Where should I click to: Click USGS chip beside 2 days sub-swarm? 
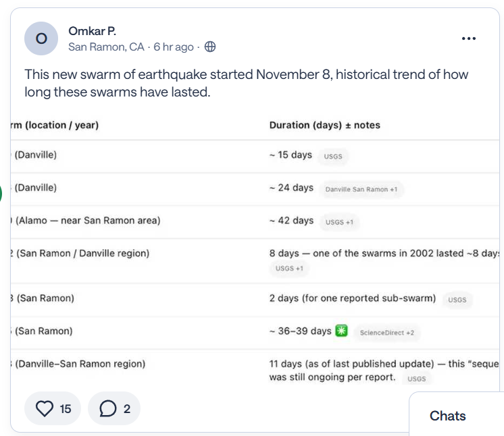pyautogui.click(x=457, y=300)
